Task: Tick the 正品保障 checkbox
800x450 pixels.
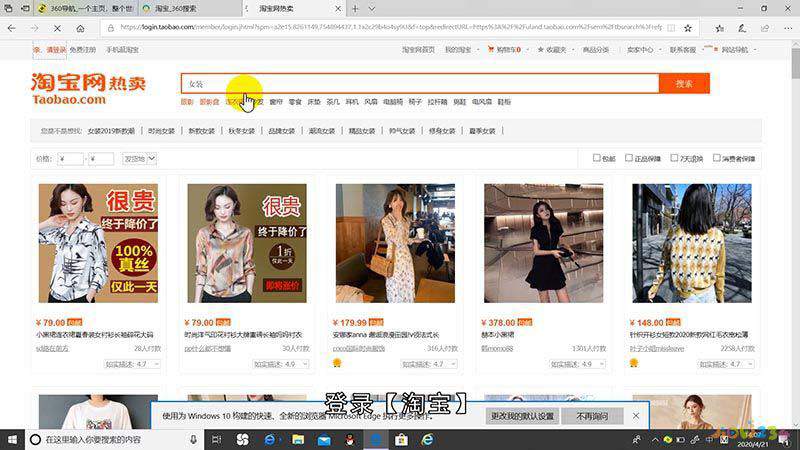Action: coord(629,158)
